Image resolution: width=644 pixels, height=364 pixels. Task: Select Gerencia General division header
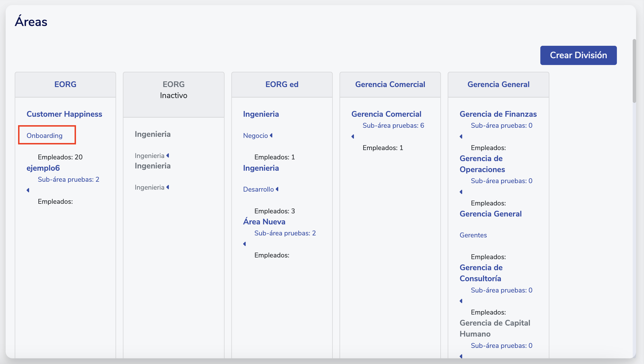click(498, 84)
